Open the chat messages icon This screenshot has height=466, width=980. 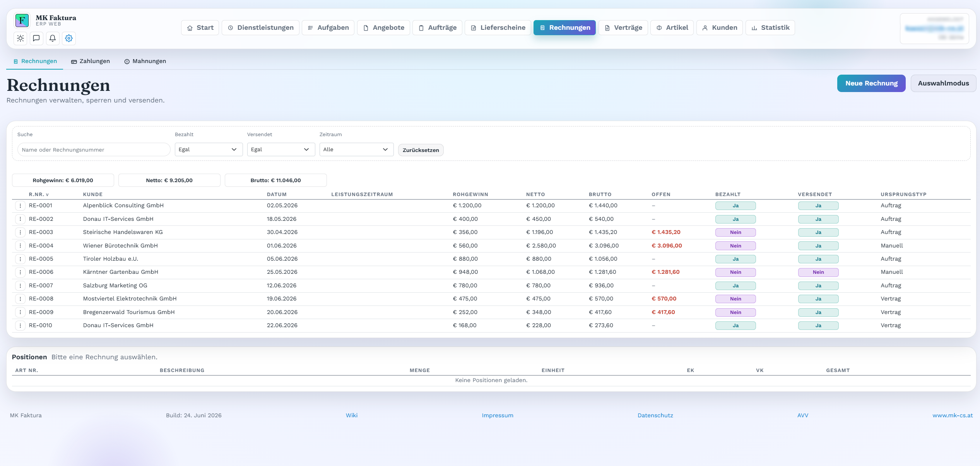pyautogui.click(x=36, y=38)
